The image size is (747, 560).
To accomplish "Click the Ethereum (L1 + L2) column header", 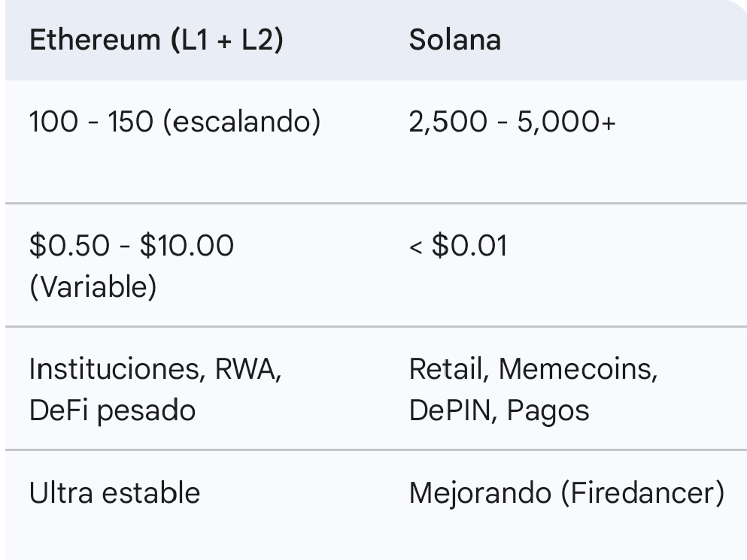I will 156,40.
